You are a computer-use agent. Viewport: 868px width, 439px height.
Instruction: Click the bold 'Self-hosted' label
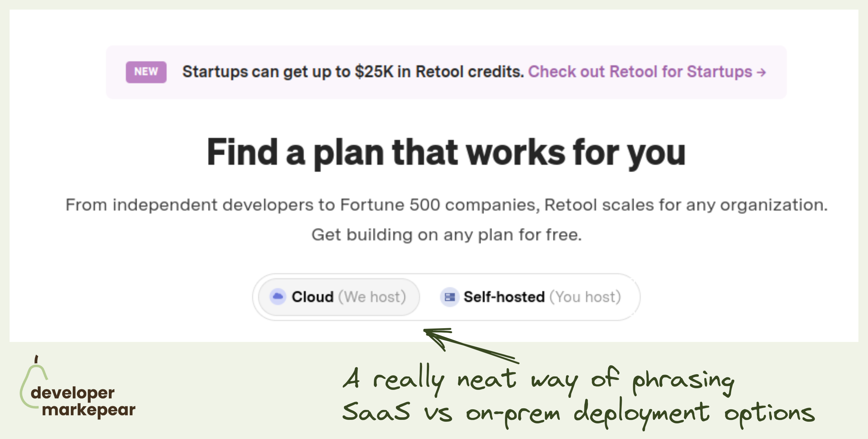click(x=504, y=297)
